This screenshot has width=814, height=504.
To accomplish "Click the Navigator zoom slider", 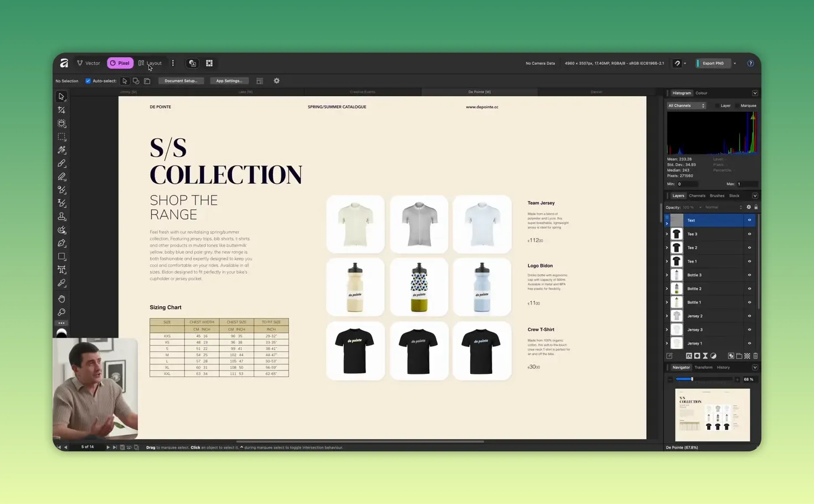I will coord(704,379).
